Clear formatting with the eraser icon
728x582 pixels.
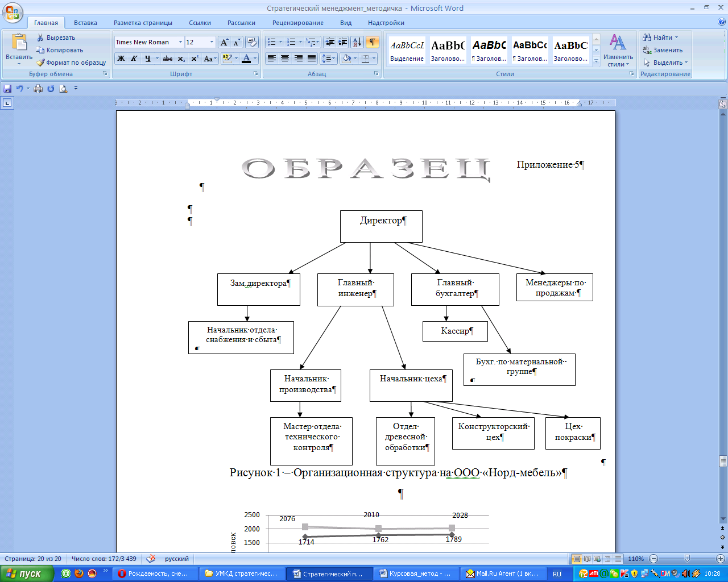coord(252,42)
